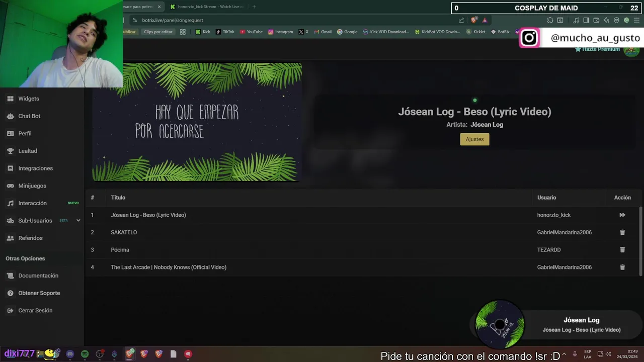Viewport: 644px width, 362px height.
Task: Open Spotify from the taskbar
Action: [x=85, y=354]
